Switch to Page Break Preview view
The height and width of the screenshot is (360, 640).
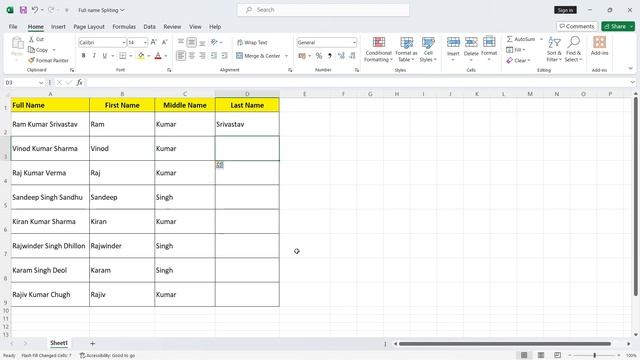(557, 355)
